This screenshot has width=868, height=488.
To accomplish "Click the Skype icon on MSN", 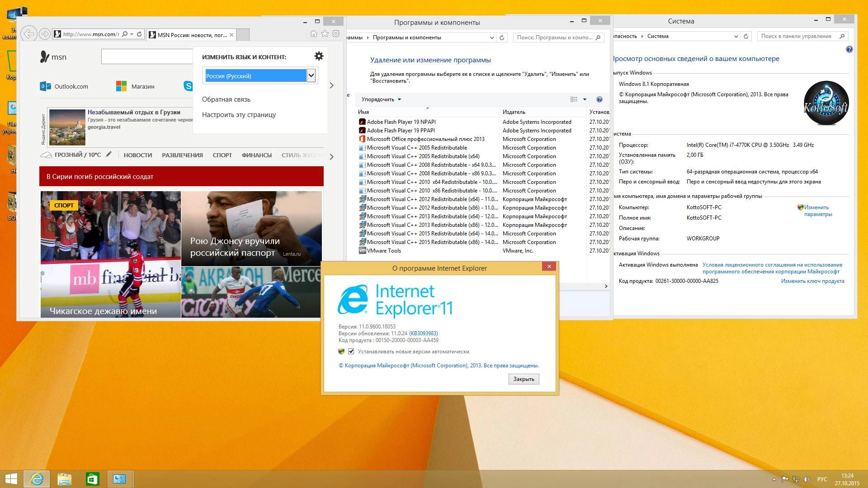I will [188, 86].
